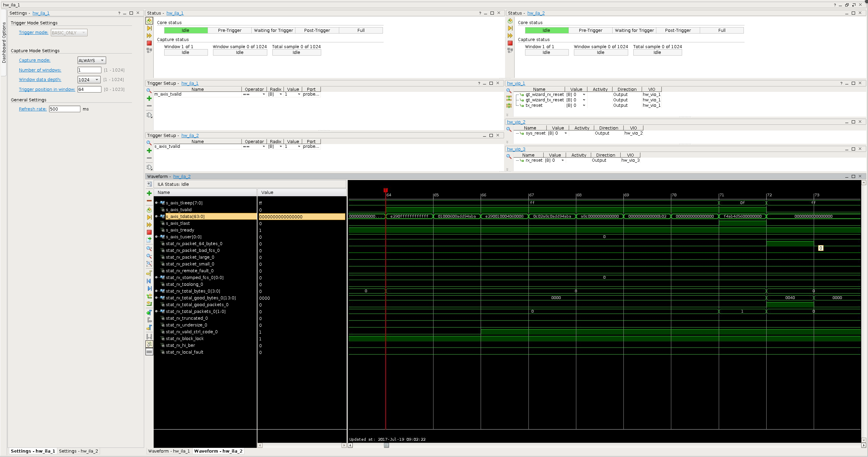Click zoom out magnifier in waveform toolbar
Screen dimensions: 868x457
[149, 256]
